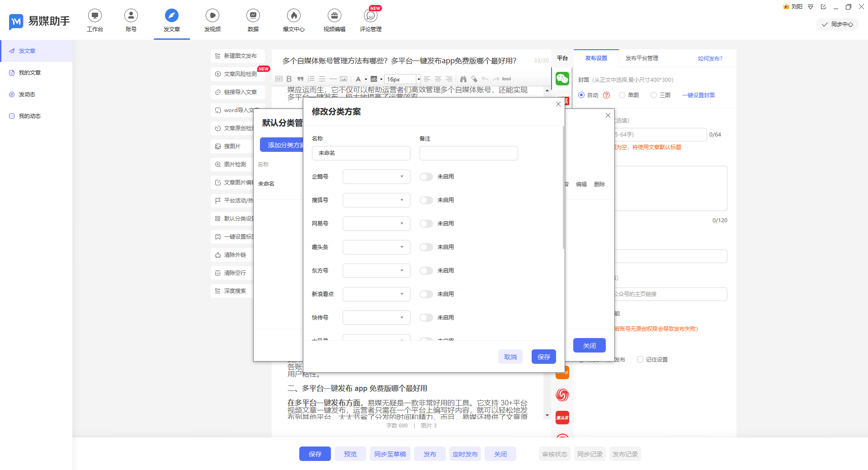Select the red swirl Phoenix platform icon
This screenshot has height=470, width=868.
coord(562,395)
